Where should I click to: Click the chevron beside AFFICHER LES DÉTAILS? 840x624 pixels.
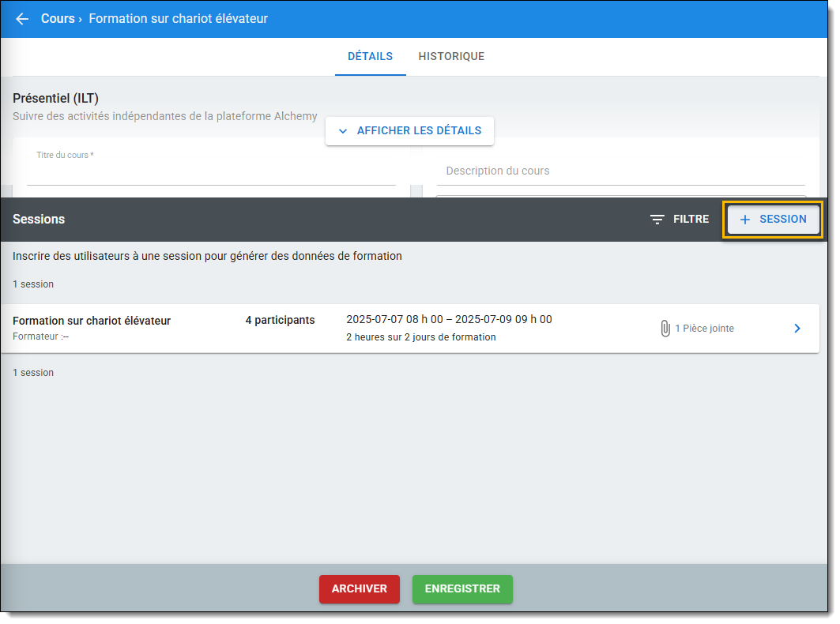click(x=343, y=131)
